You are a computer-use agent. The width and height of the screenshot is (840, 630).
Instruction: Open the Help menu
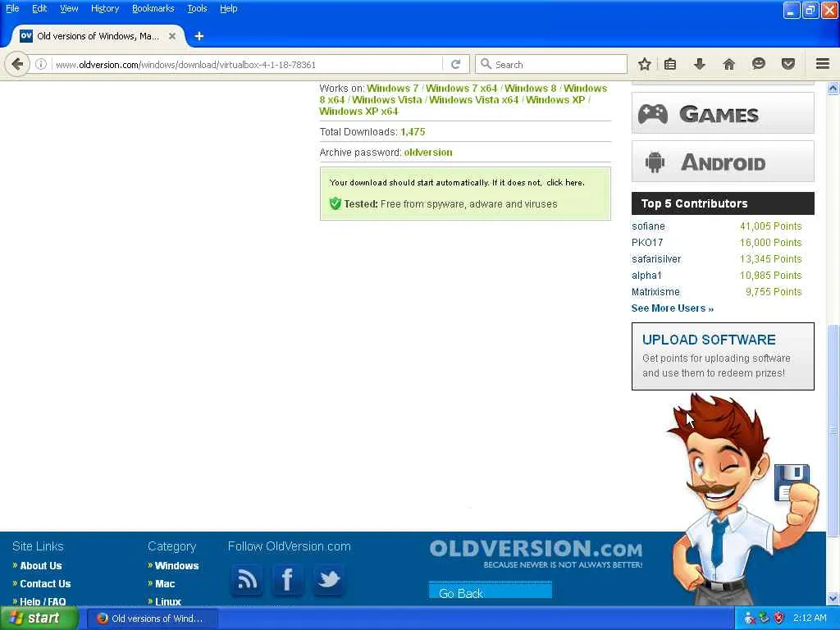[228, 8]
